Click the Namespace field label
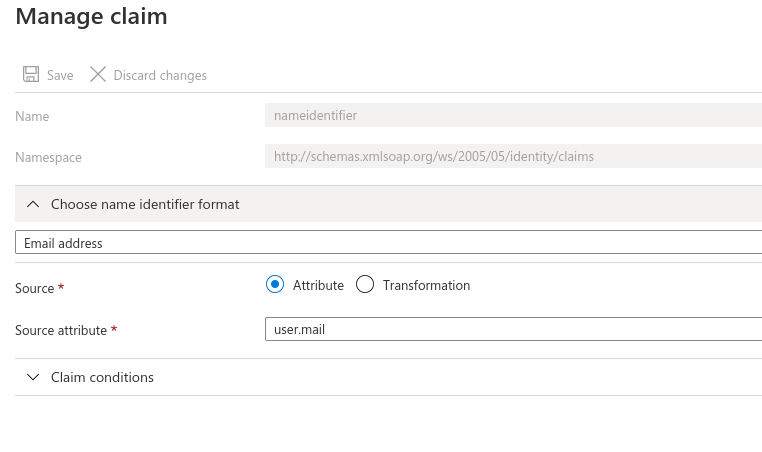Viewport: 762px width, 452px height. [x=48, y=157]
